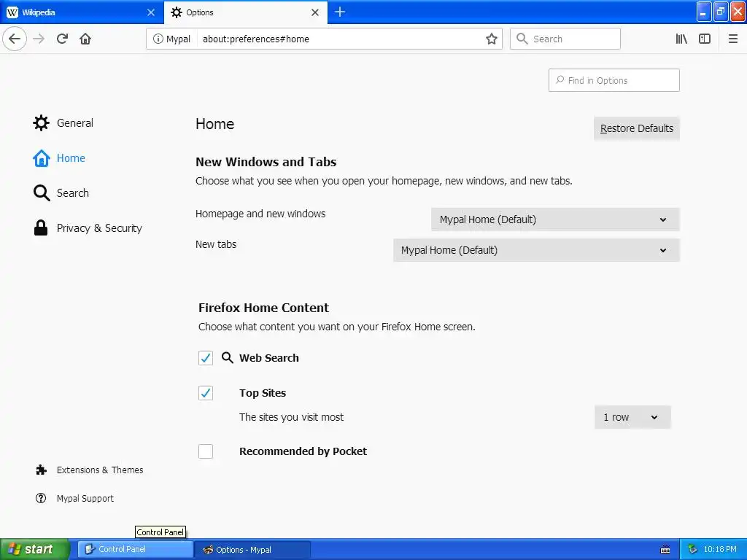The height and width of the screenshot is (560, 747).
Task: Open the Top Sites row count dropdown
Action: pos(632,417)
